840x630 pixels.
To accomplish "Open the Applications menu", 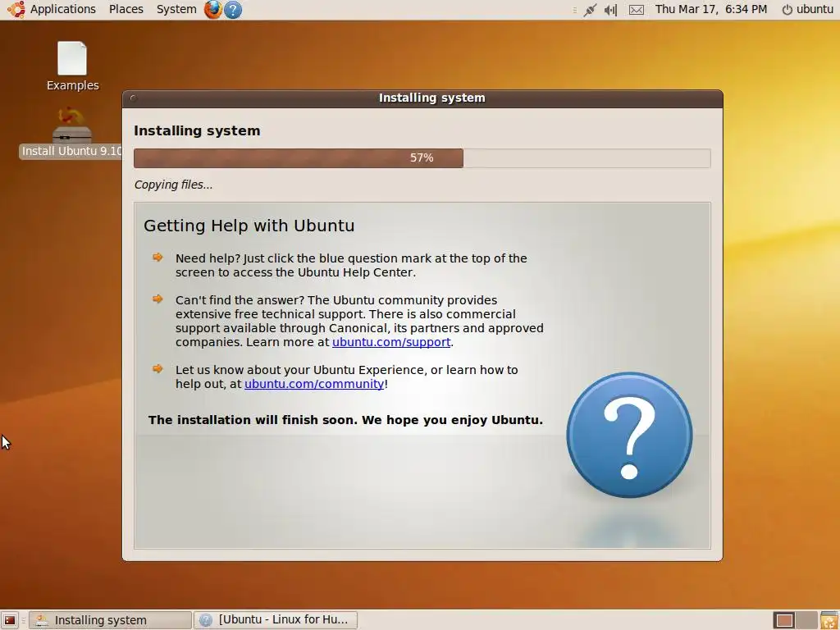I will coord(62,9).
